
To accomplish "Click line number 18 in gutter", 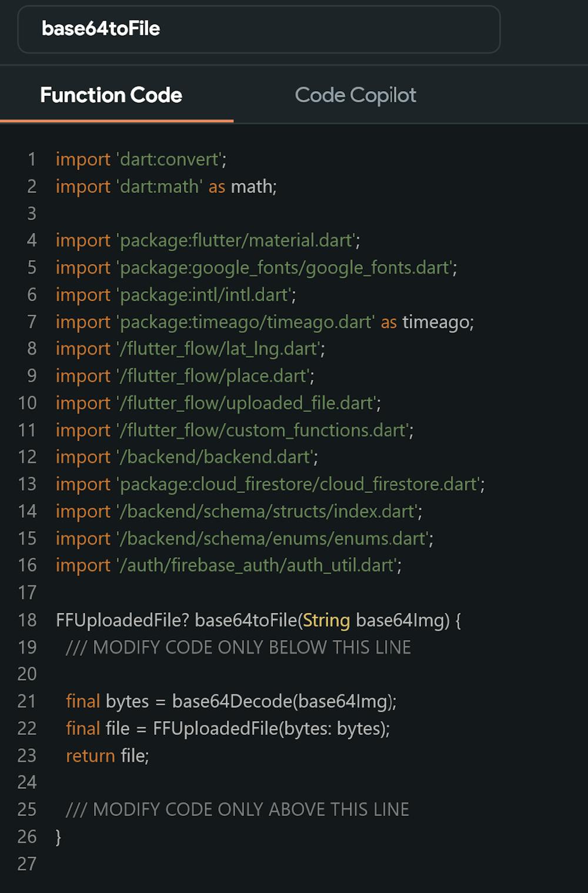I will pyautogui.click(x=27, y=620).
